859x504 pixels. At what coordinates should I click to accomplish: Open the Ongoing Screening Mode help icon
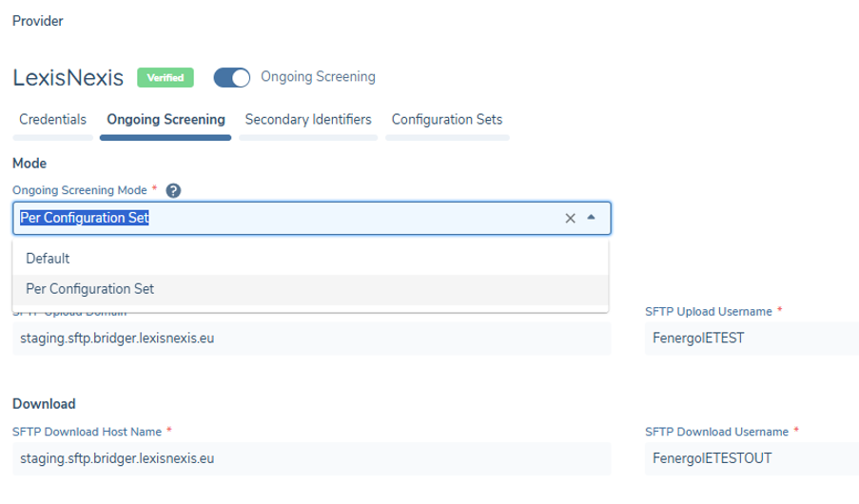pos(173,190)
